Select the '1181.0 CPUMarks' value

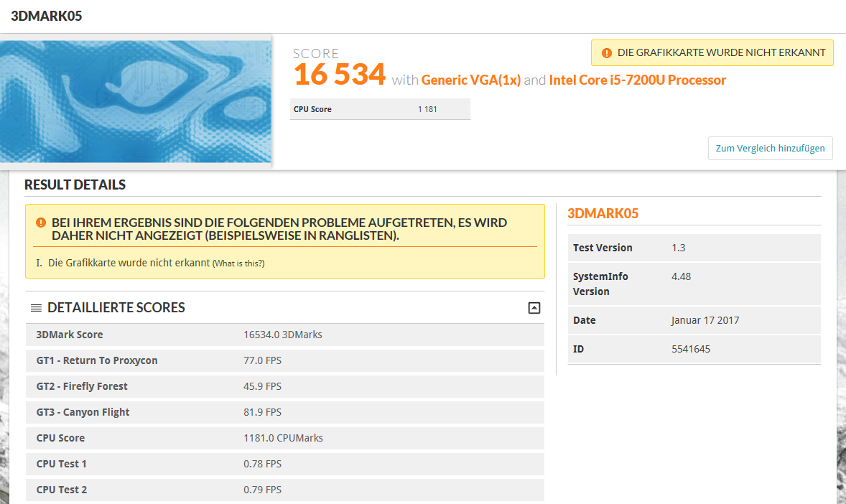pos(283,438)
